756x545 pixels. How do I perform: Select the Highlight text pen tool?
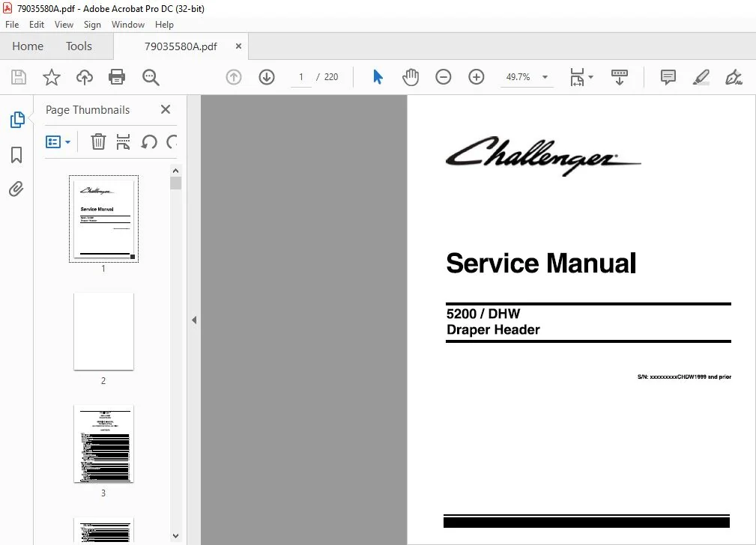tap(701, 77)
